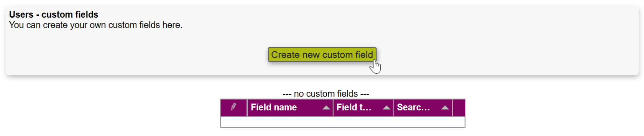644x136 pixels.
Task: Click the sort triangle in Searc... column
Action: pyautogui.click(x=445, y=108)
